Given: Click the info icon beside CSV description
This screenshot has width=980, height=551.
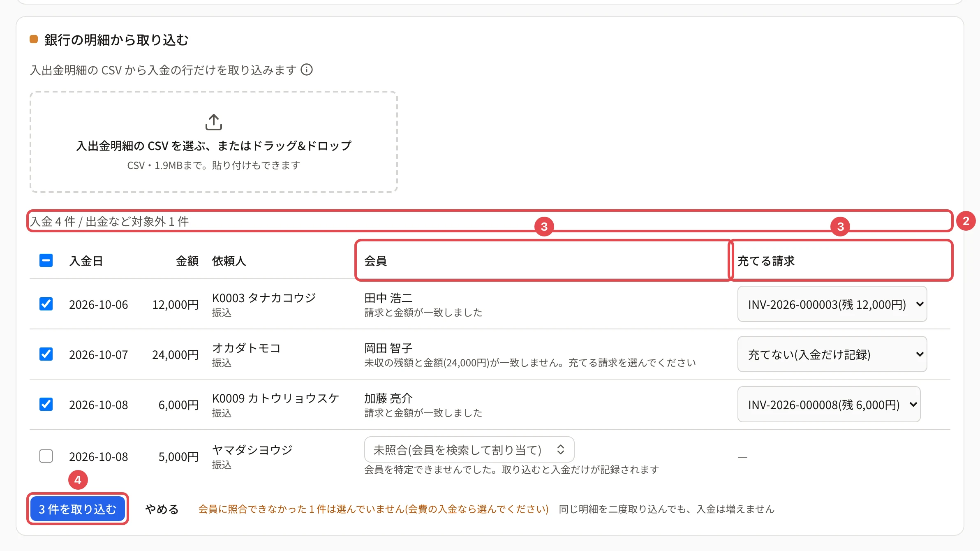Looking at the screenshot, I should pos(307,70).
